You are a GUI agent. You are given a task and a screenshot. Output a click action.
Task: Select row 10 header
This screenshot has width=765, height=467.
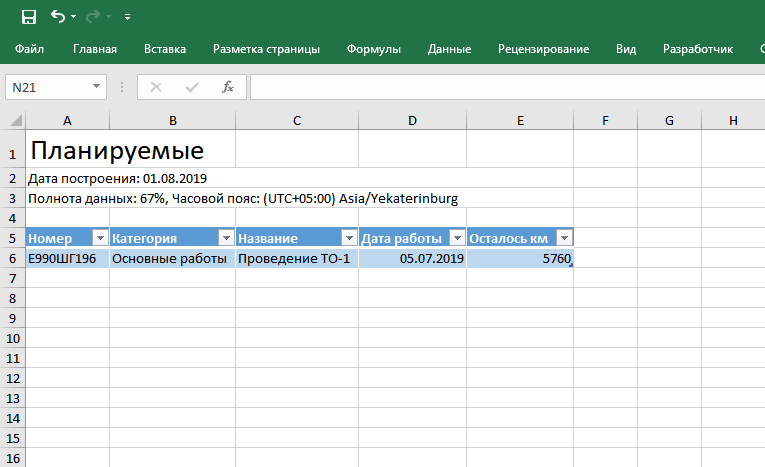point(13,338)
